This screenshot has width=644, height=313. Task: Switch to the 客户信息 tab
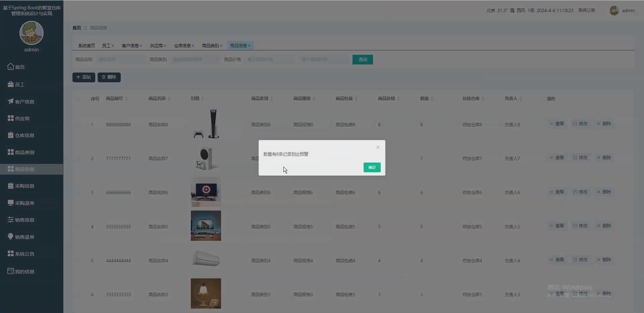coord(130,45)
